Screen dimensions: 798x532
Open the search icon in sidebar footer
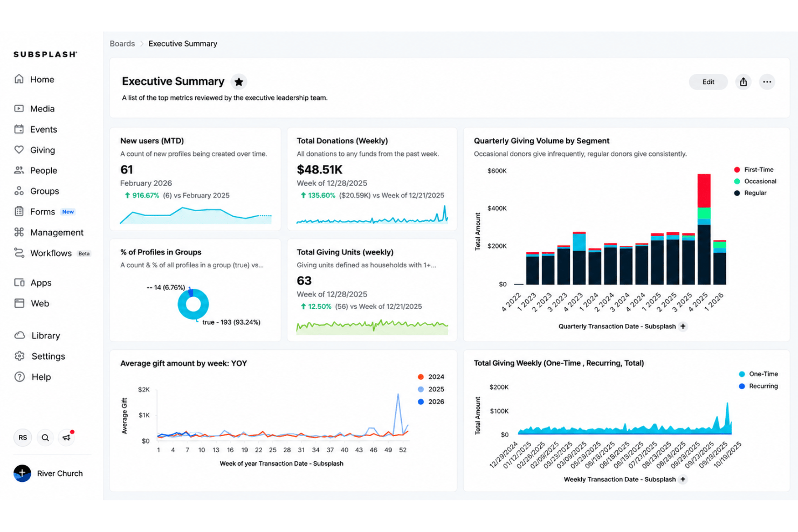tap(45, 438)
